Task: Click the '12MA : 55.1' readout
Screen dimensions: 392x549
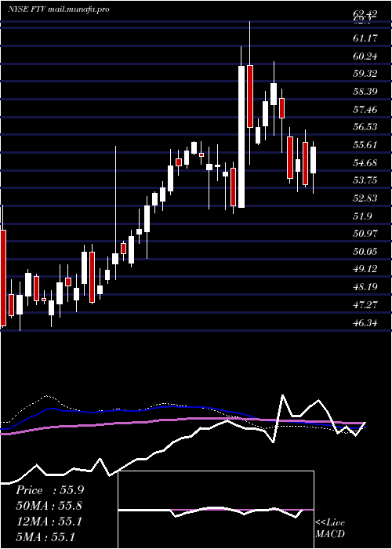Action: [49, 522]
